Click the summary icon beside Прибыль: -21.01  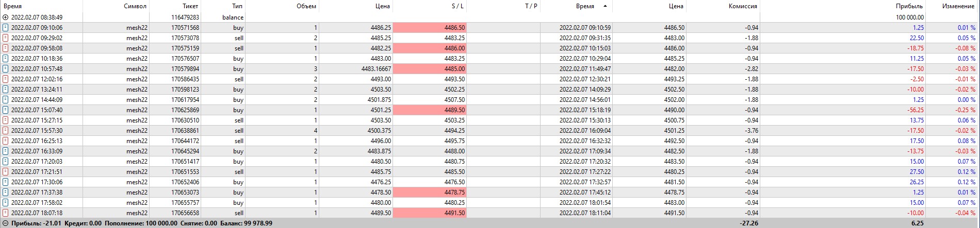pyautogui.click(x=5, y=223)
